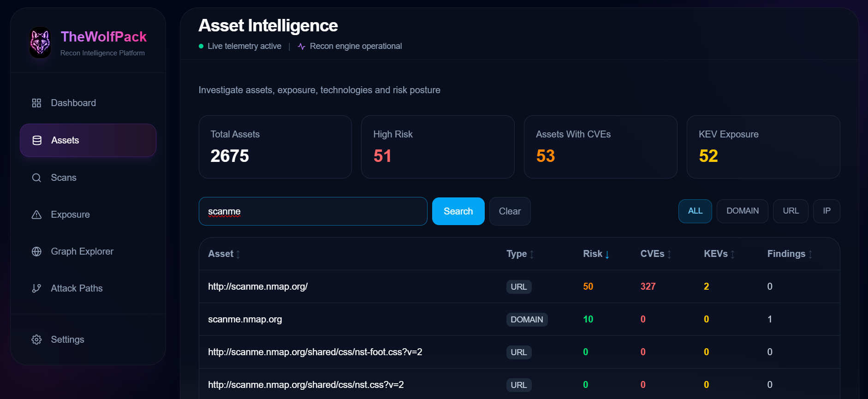Open the nst.css?v=2 asset link
Screen dimensions: 868x399
pyautogui.click(x=306, y=385)
